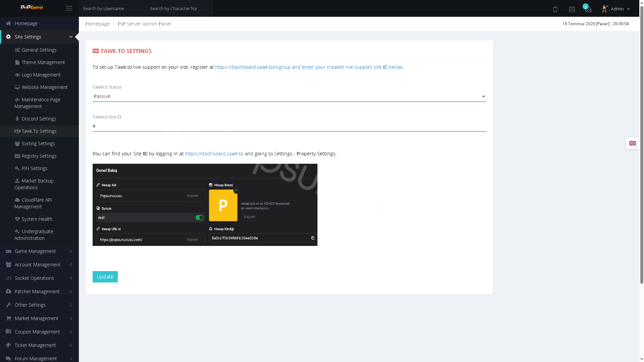Click the Admin avatar icon

click(x=605, y=9)
